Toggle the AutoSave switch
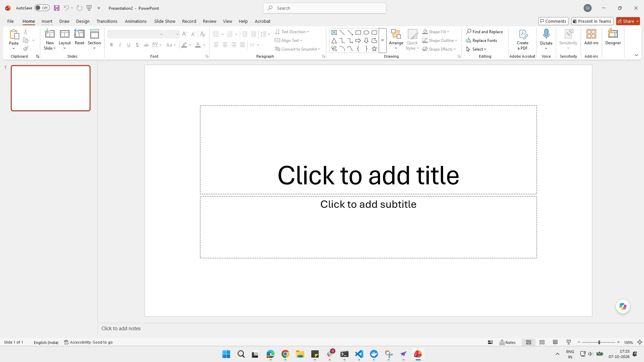 [42, 8]
